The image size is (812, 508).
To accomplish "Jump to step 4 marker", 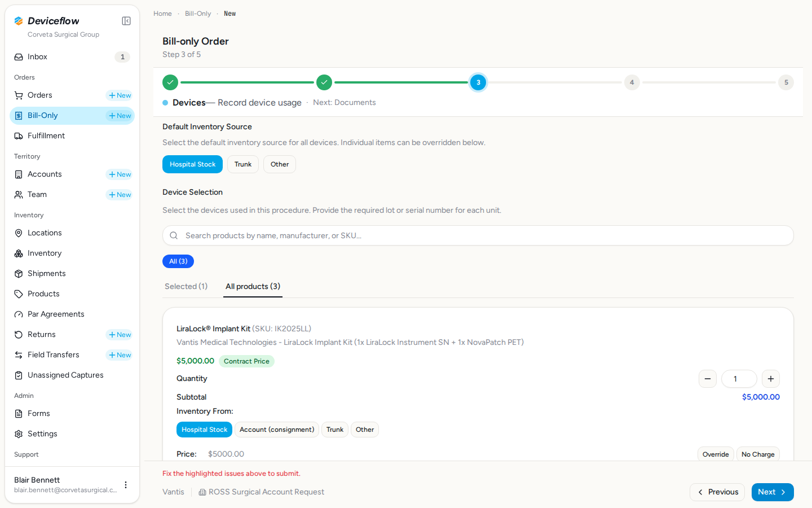I will click(x=632, y=82).
